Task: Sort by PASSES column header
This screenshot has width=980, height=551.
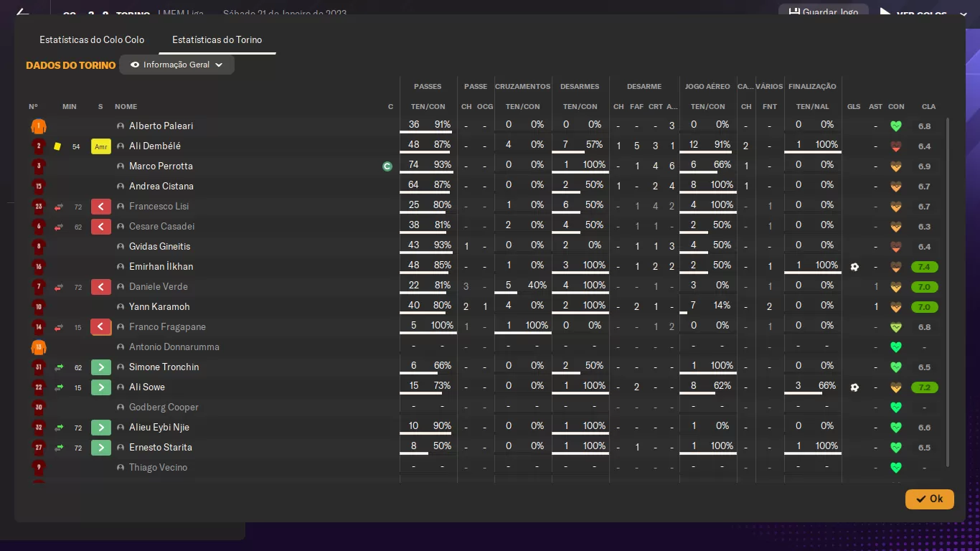Action: coord(428,86)
